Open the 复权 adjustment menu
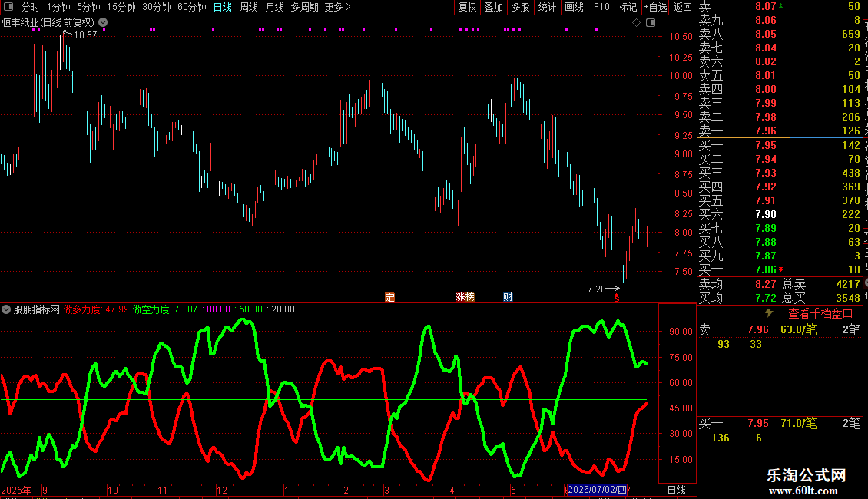The image size is (868, 499). point(467,7)
